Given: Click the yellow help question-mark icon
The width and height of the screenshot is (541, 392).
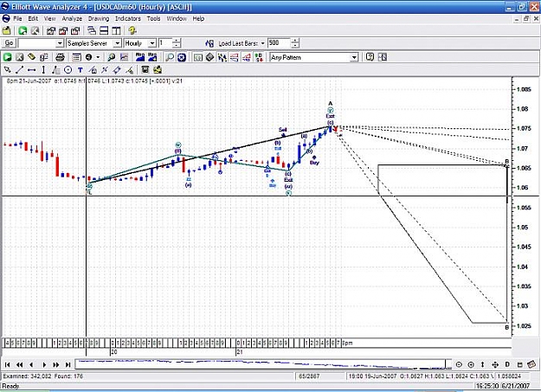Looking at the screenshot, I should tap(132, 30).
